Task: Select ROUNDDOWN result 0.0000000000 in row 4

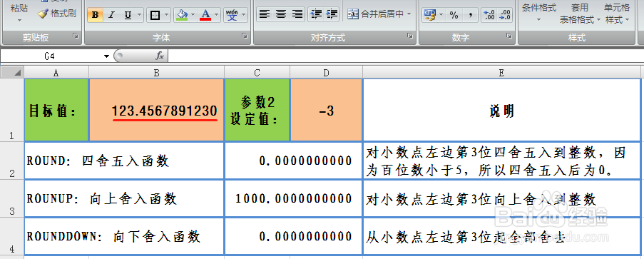Action: pyautogui.click(x=294, y=236)
